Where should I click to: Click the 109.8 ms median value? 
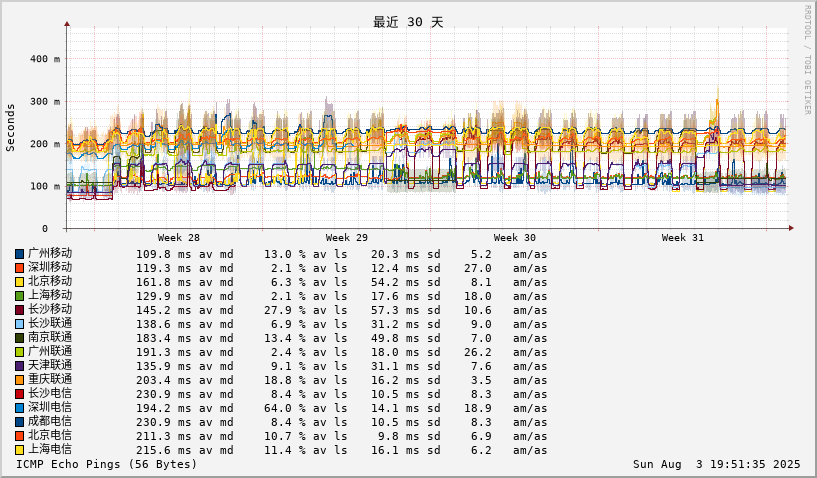point(164,254)
